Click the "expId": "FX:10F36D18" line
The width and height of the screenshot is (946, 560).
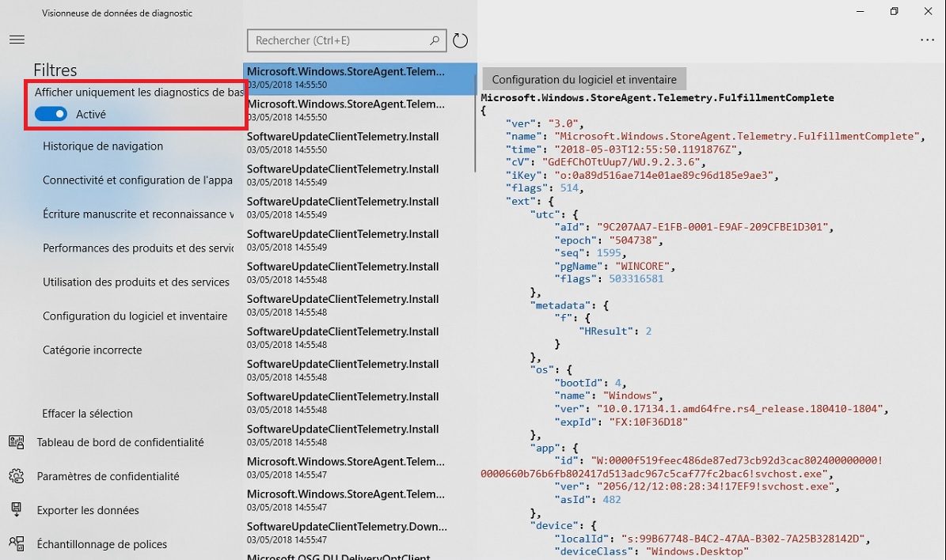(621, 422)
